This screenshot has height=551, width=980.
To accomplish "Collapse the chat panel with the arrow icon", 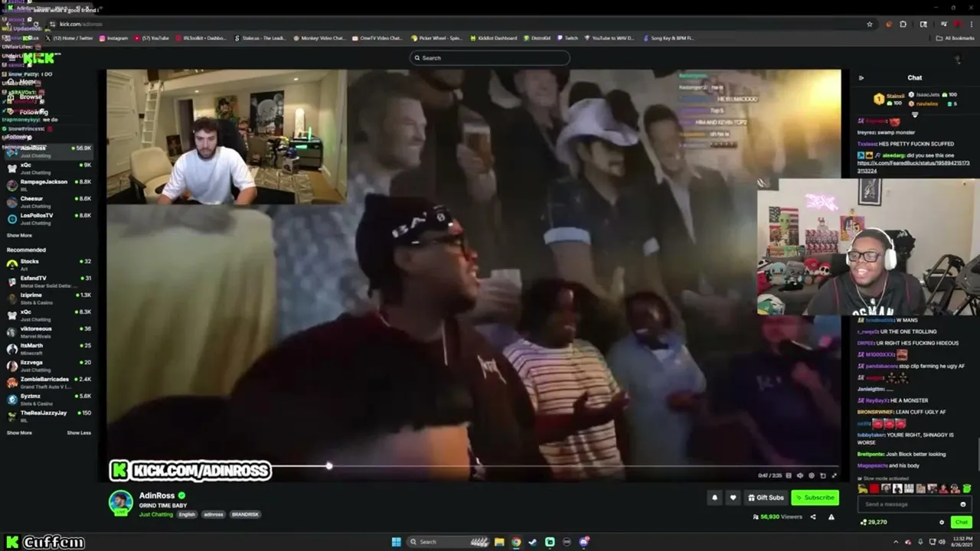I will coord(861,78).
